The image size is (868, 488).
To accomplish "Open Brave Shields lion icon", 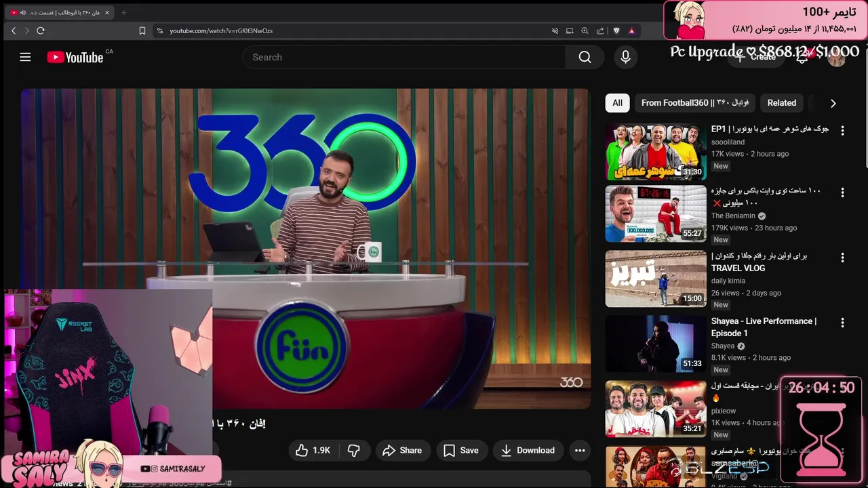I will point(616,30).
